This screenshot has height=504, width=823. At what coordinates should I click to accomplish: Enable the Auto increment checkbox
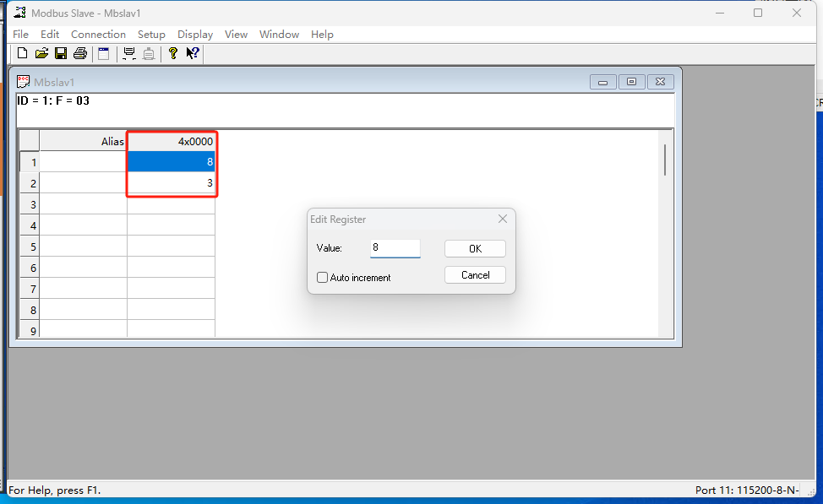coord(322,277)
